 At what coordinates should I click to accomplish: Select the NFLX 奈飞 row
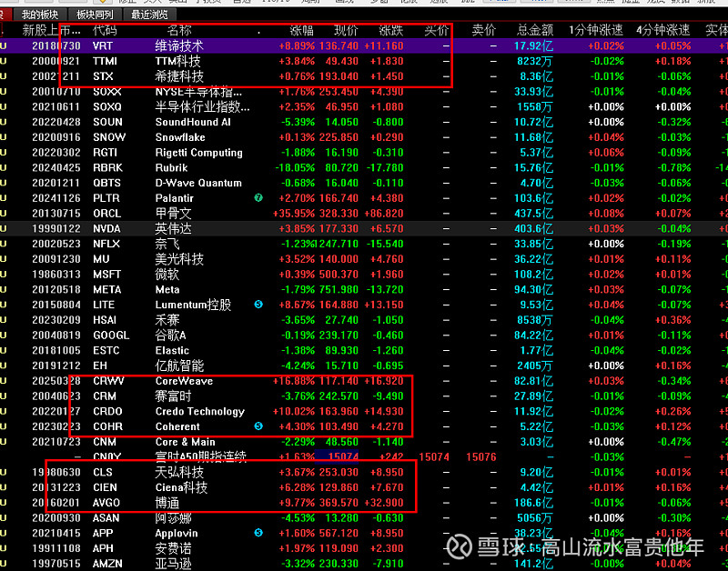pos(364,244)
